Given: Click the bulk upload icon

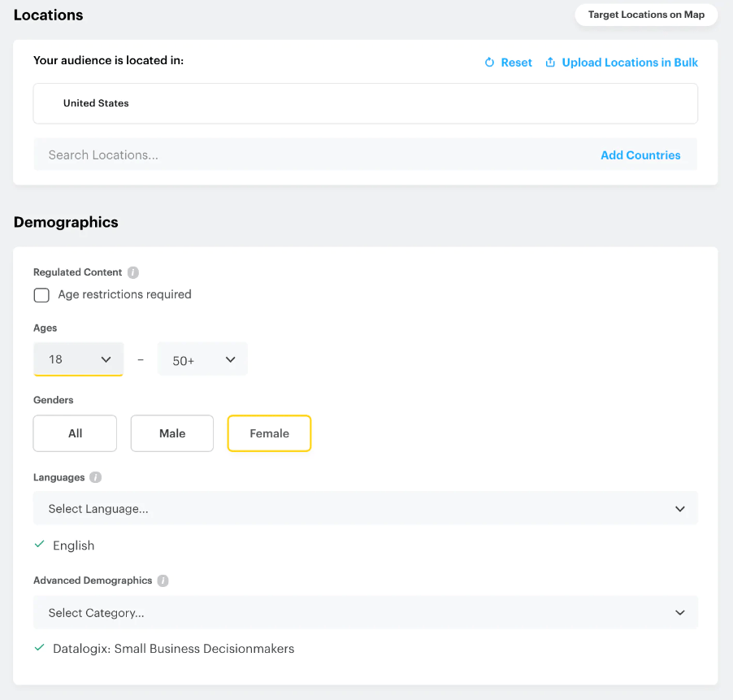Looking at the screenshot, I should pos(550,63).
